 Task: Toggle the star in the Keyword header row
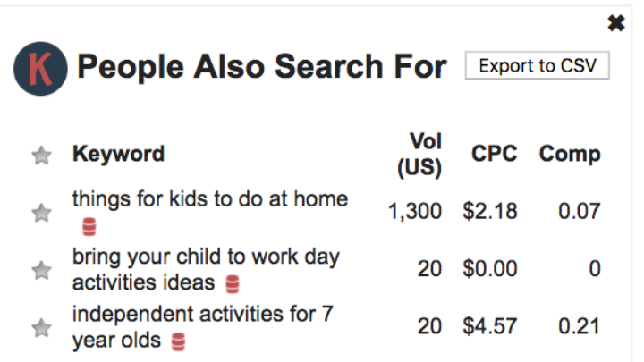[41, 156]
